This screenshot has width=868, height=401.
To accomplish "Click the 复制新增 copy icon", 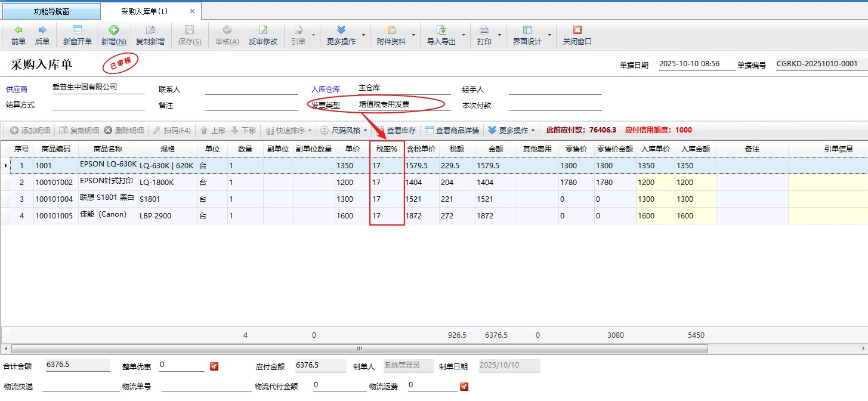I will click(x=150, y=35).
